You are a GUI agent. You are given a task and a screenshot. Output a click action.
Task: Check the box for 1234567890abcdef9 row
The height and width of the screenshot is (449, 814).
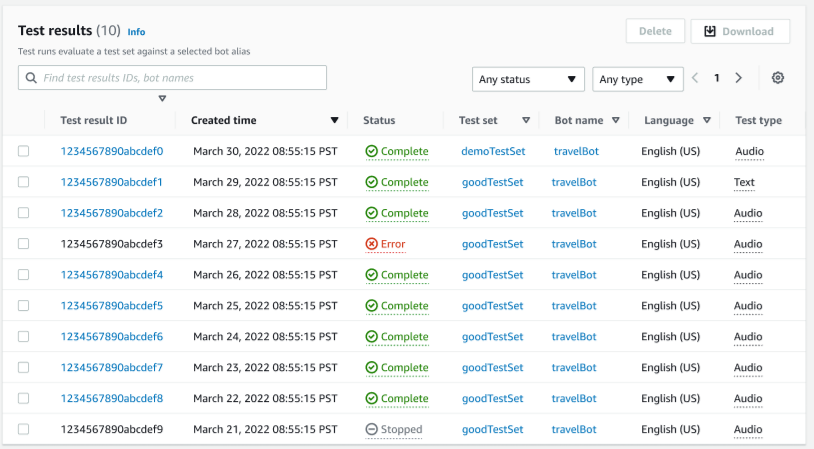tap(23, 430)
